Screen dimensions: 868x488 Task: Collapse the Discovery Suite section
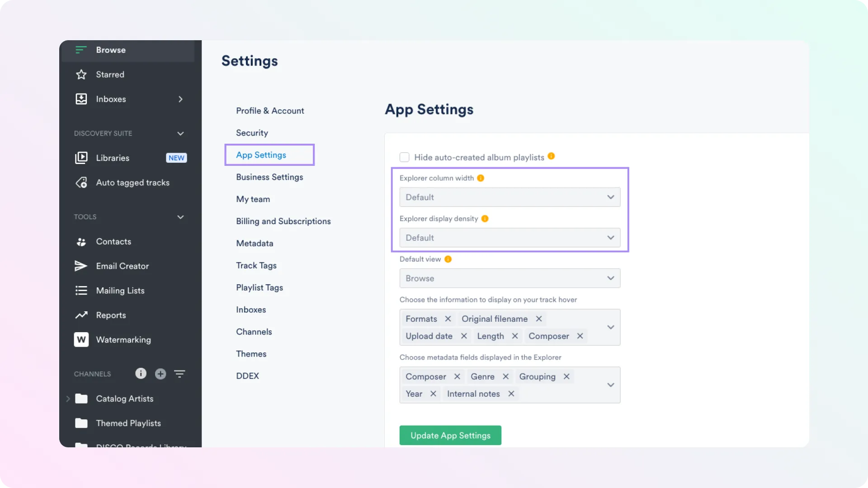click(x=180, y=134)
